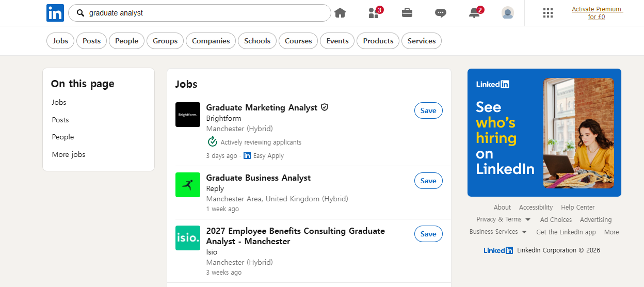Click the Actively reviewing applicants text
The width and height of the screenshot is (644, 287).
tap(261, 142)
